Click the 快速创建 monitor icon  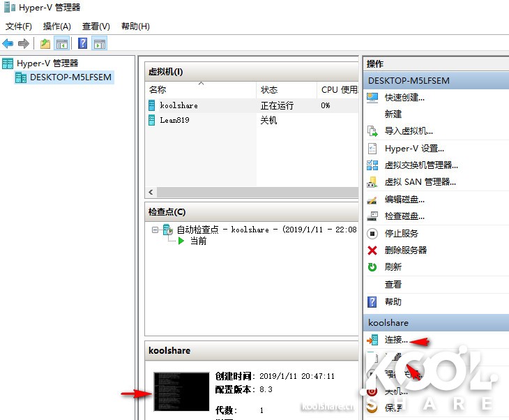[x=372, y=97]
